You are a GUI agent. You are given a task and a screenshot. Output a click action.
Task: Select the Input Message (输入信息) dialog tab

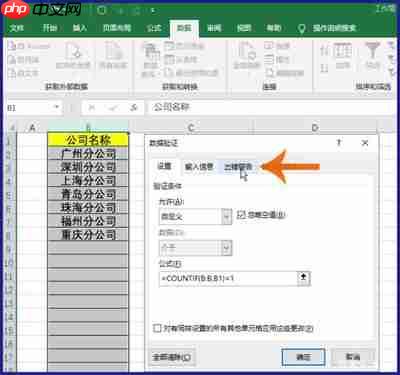coord(199,166)
